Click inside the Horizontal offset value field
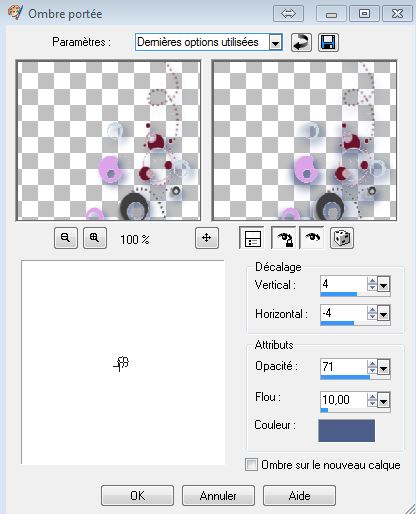This screenshot has width=416, height=514. point(343,313)
